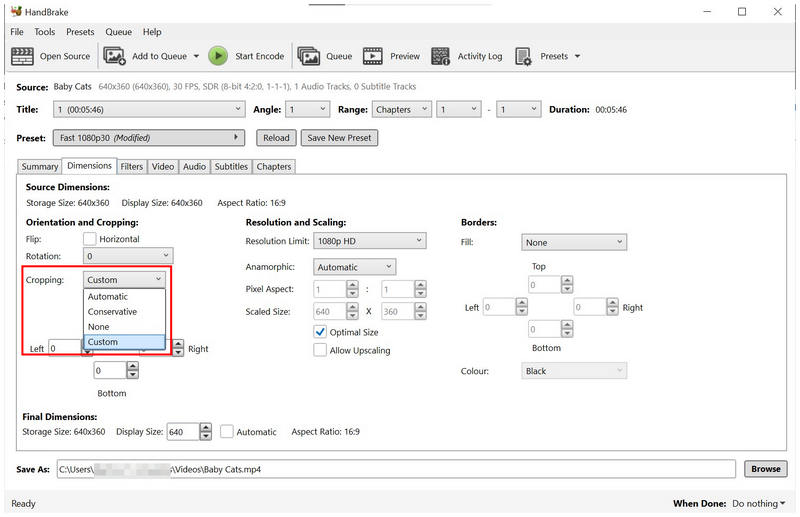The image size is (800, 517).
Task: Click the Save As file path field
Action: pos(396,469)
